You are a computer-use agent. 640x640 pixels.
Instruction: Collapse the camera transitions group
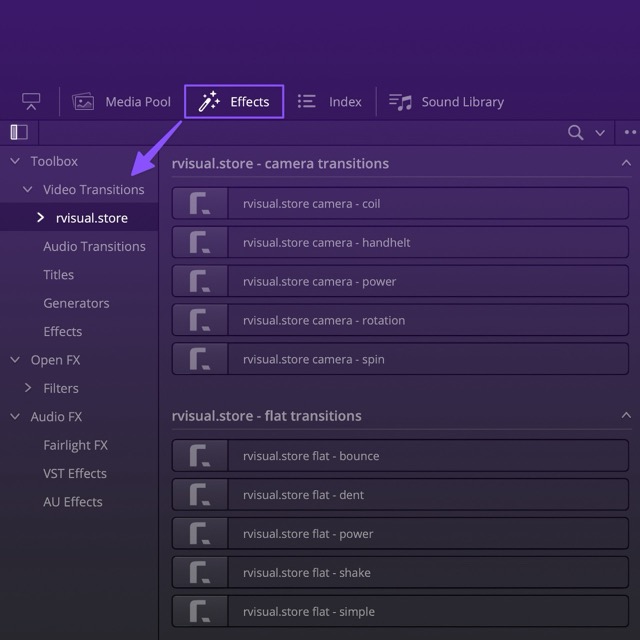coord(626,163)
